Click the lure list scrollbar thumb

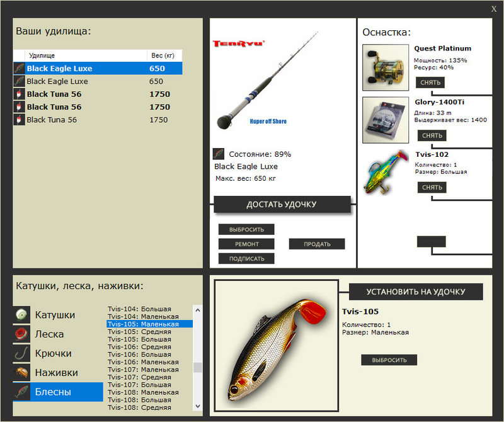point(198,367)
